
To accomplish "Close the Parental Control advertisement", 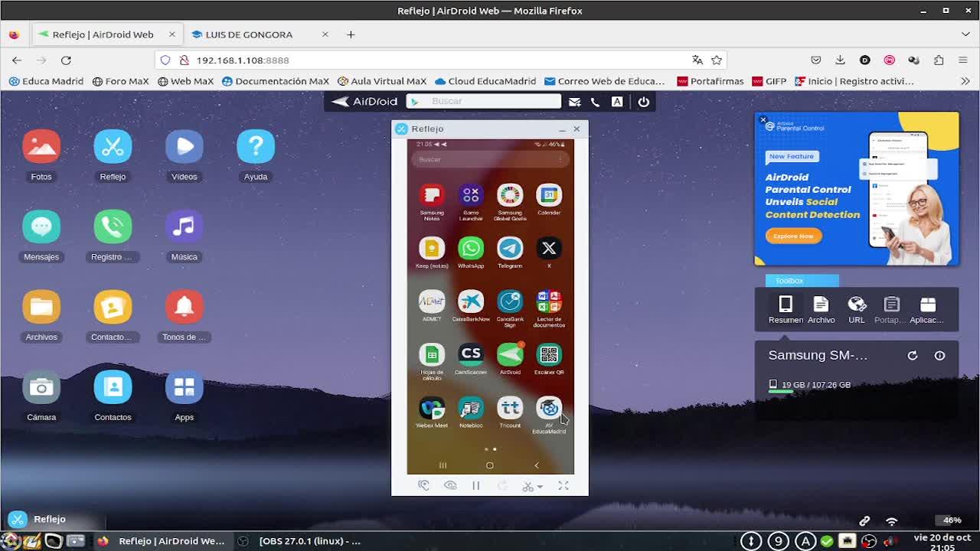I will pyautogui.click(x=763, y=120).
